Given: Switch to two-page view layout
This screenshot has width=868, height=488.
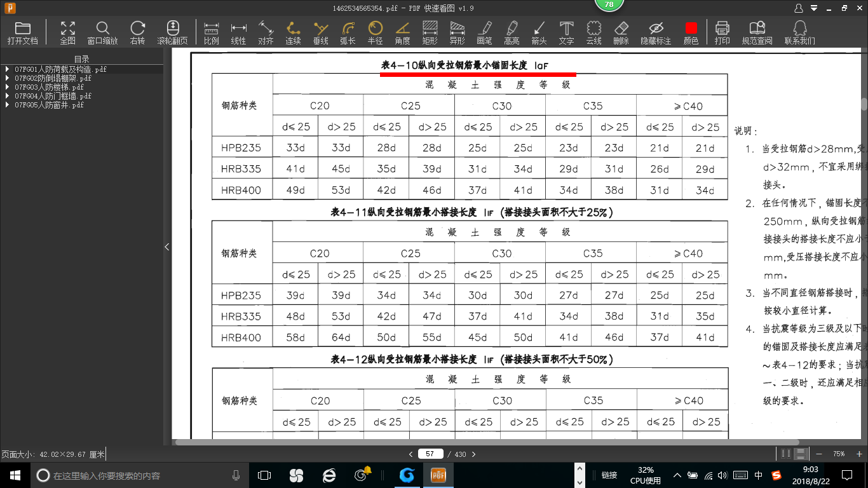Looking at the screenshot, I should [786, 454].
